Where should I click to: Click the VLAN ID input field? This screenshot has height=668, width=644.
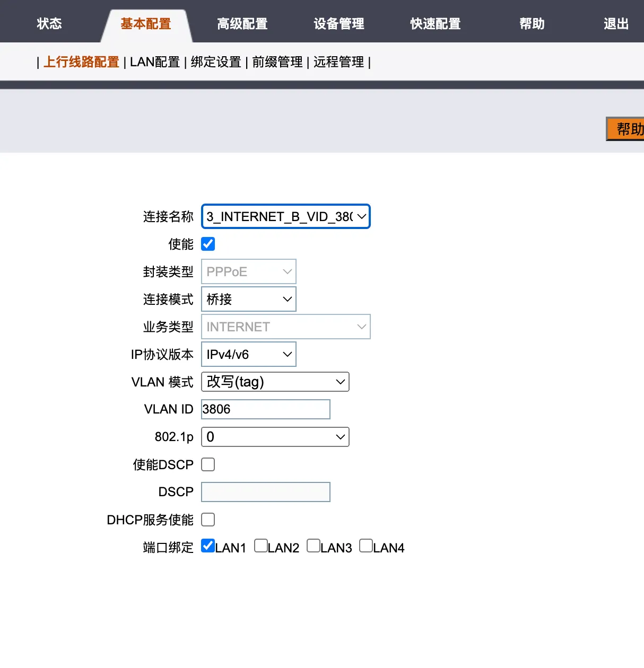[266, 409]
